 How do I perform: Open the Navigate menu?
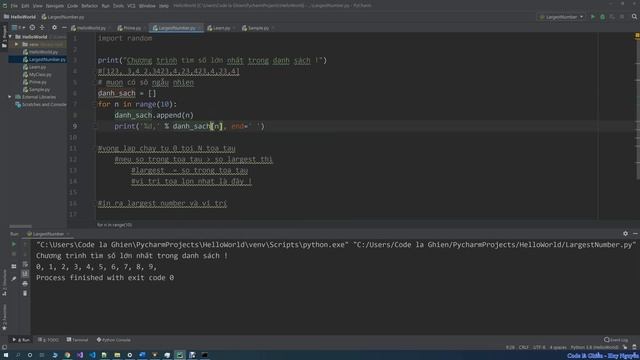coord(55,6)
